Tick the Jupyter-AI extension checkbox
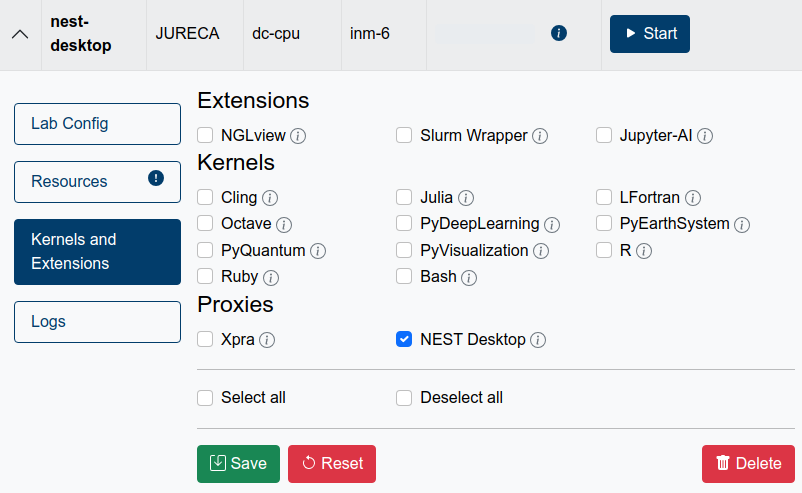The width and height of the screenshot is (802, 493). 604,136
